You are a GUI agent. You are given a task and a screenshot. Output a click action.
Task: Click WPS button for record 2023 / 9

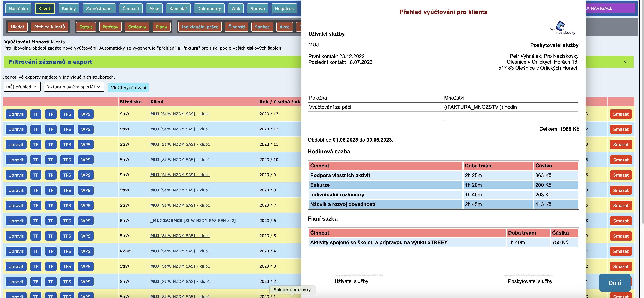click(x=86, y=175)
